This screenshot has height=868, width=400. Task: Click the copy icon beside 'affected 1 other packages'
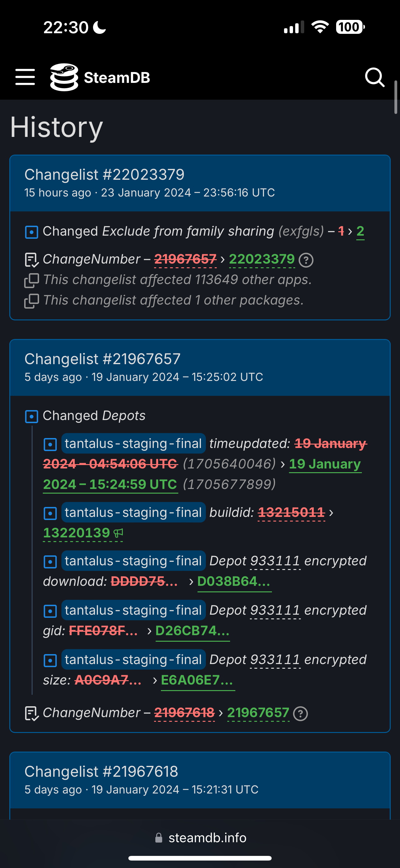tap(32, 301)
